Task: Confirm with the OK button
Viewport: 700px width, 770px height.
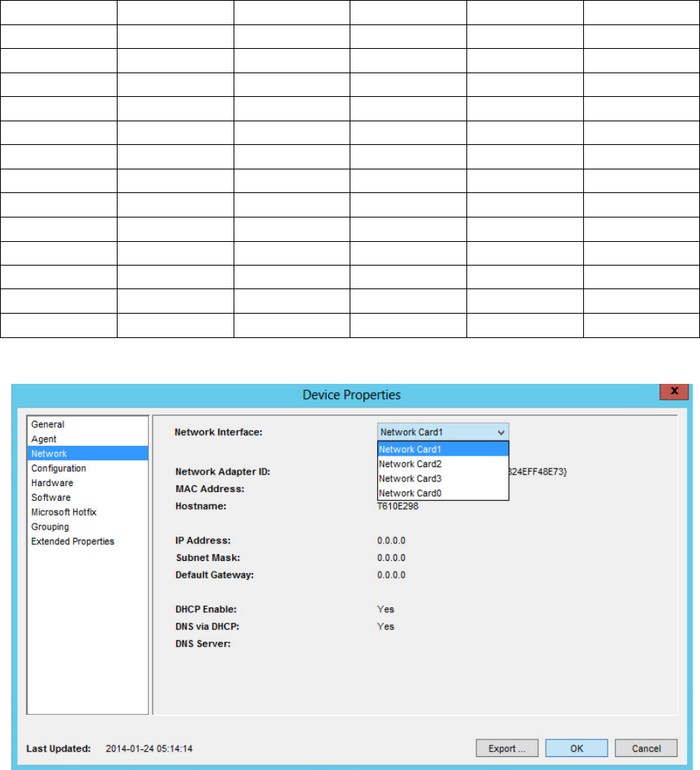Action: click(576, 749)
